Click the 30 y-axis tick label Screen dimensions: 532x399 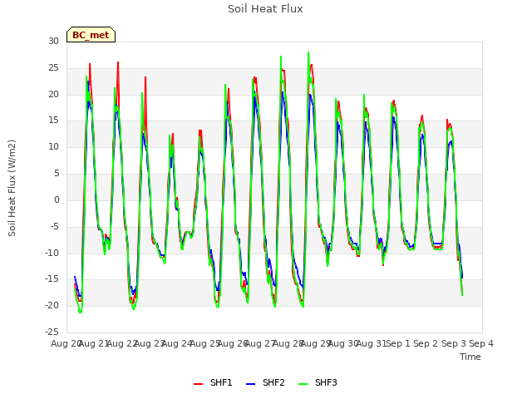coord(53,41)
